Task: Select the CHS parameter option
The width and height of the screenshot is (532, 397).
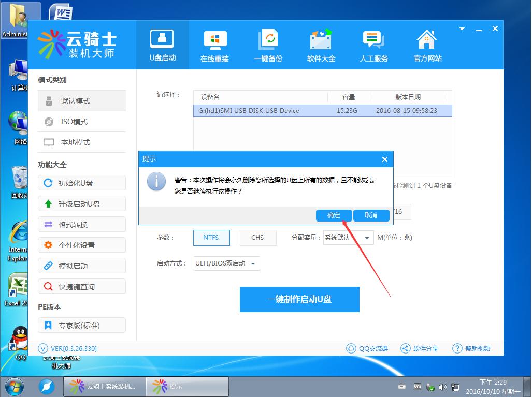Action: (x=257, y=238)
